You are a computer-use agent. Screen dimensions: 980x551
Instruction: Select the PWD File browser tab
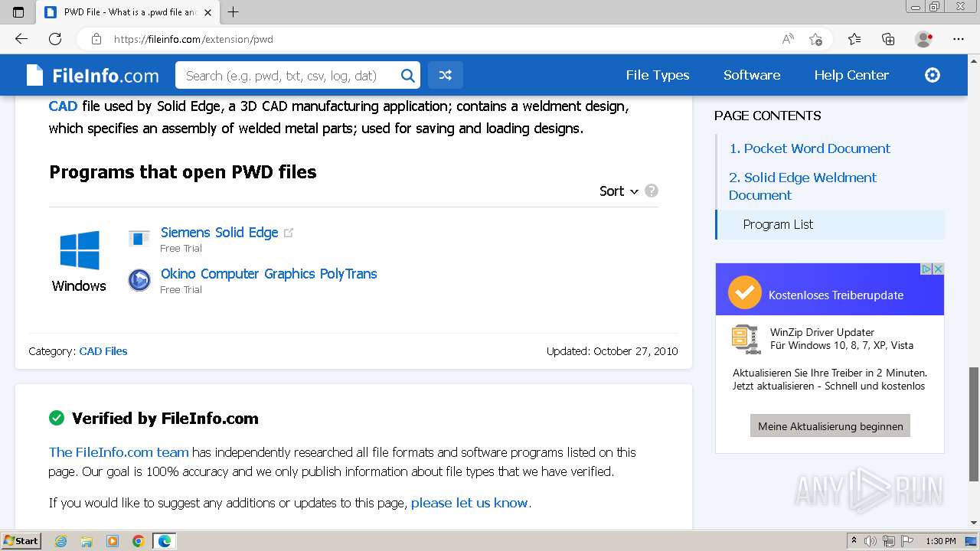coord(129,12)
